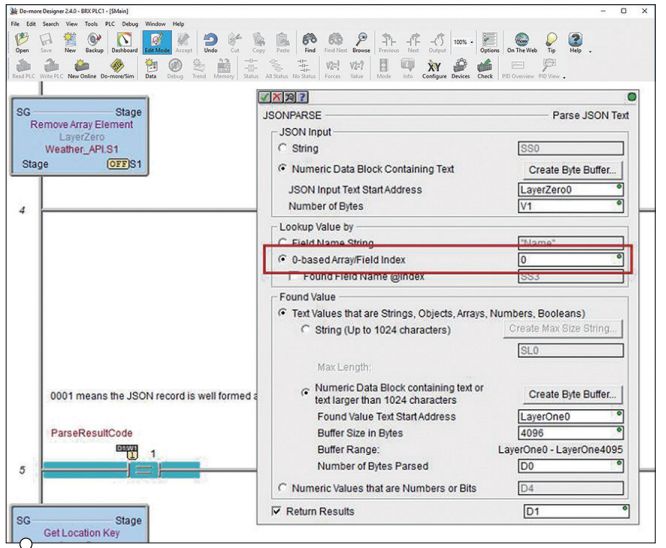Open Help from the toolbar question icon
Image resolution: width=666 pixels, height=548 pixels.
[x=575, y=42]
